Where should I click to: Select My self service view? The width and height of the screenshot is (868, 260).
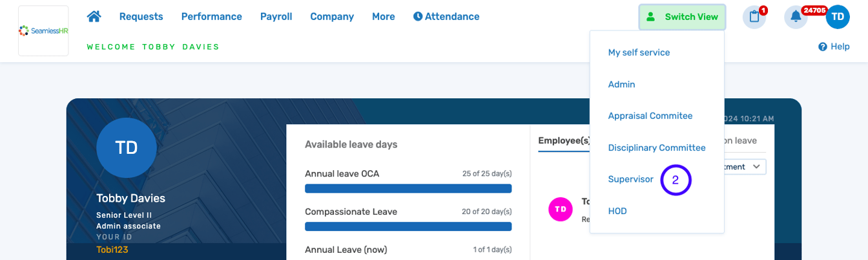click(639, 52)
